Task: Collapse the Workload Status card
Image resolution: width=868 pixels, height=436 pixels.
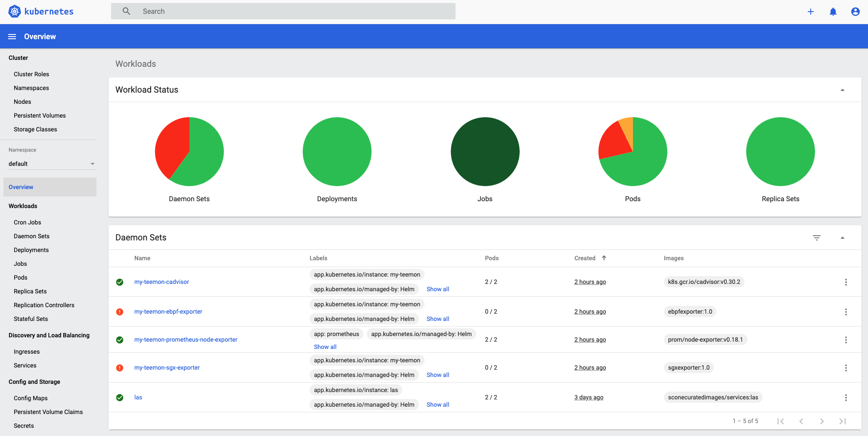Action: tap(843, 90)
